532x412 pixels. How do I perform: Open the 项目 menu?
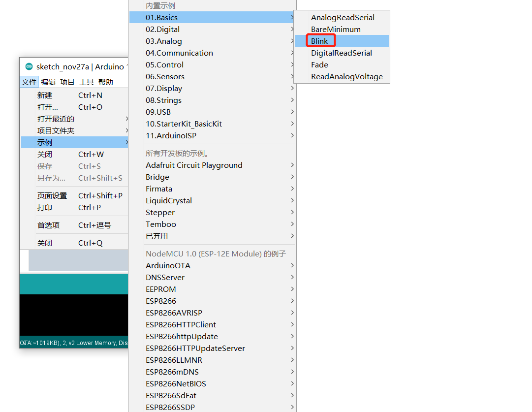(67, 82)
